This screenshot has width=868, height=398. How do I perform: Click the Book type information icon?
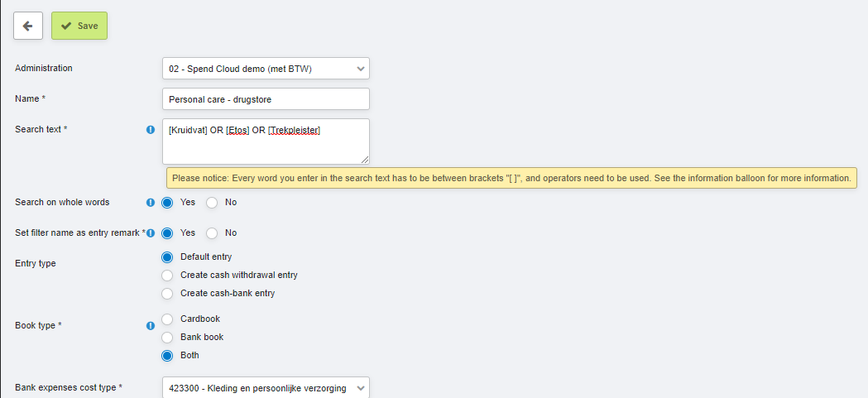[x=151, y=325]
